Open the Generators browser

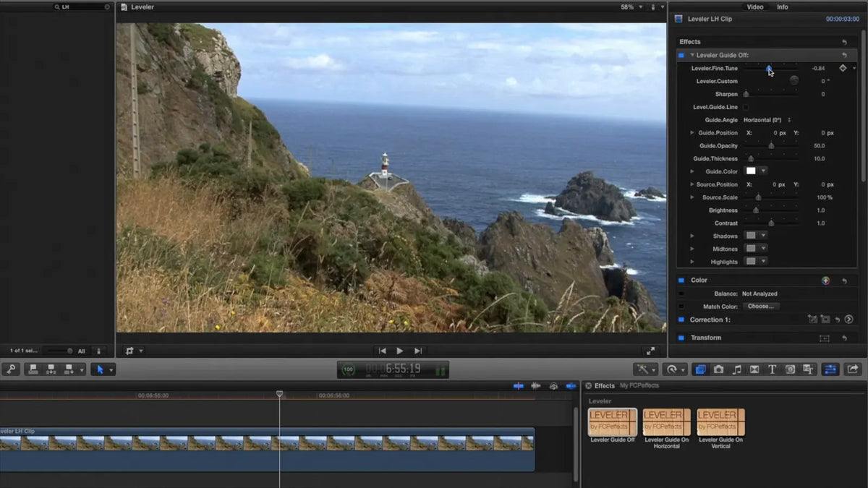pos(790,369)
